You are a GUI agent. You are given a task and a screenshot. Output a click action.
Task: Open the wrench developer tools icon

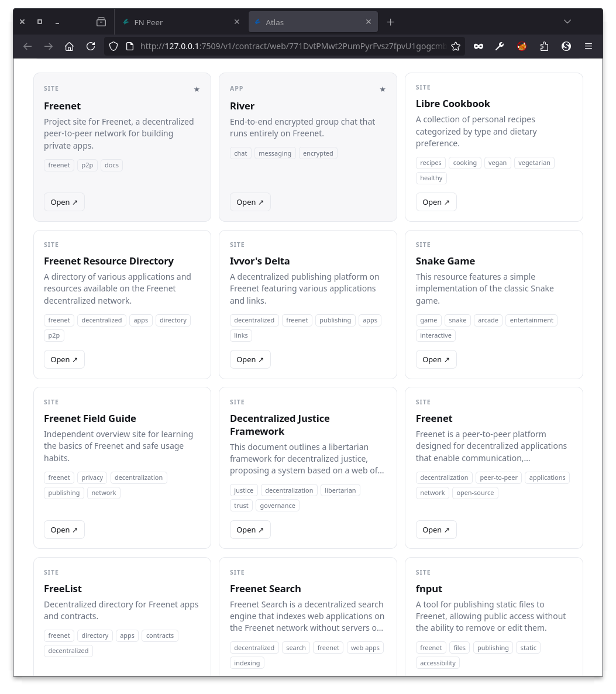click(500, 46)
